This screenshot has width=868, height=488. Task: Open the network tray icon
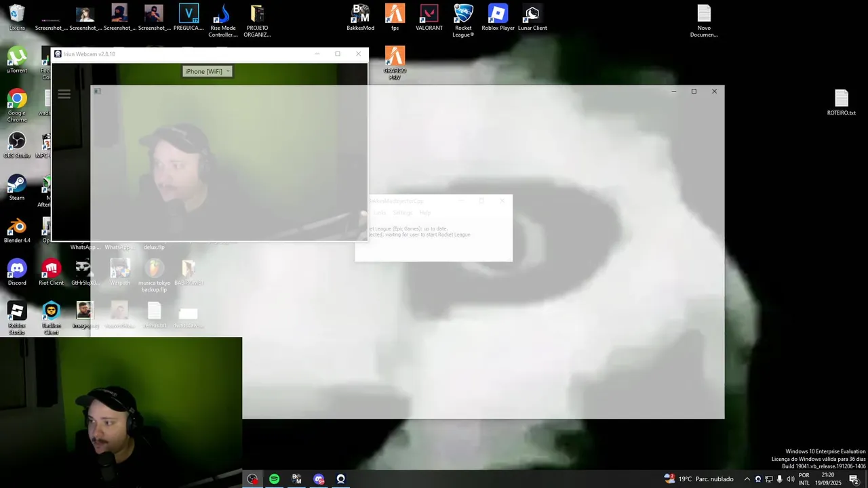768,479
